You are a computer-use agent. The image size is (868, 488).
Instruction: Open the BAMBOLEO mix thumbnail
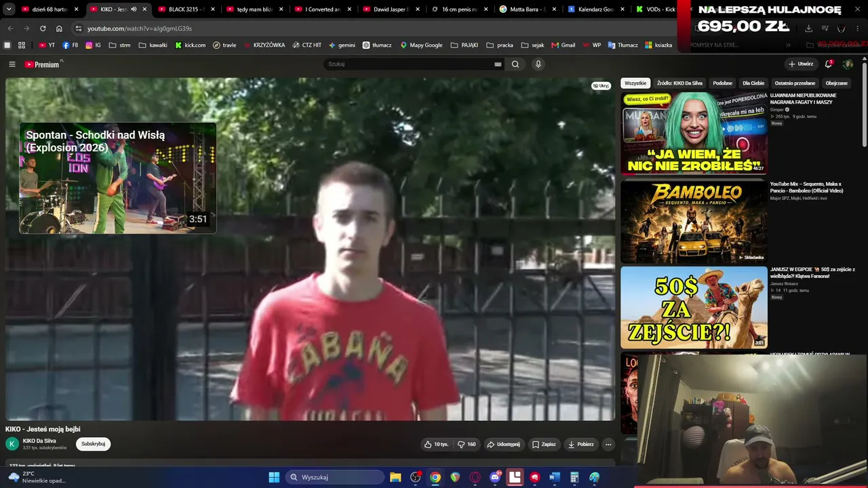(x=694, y=222)
